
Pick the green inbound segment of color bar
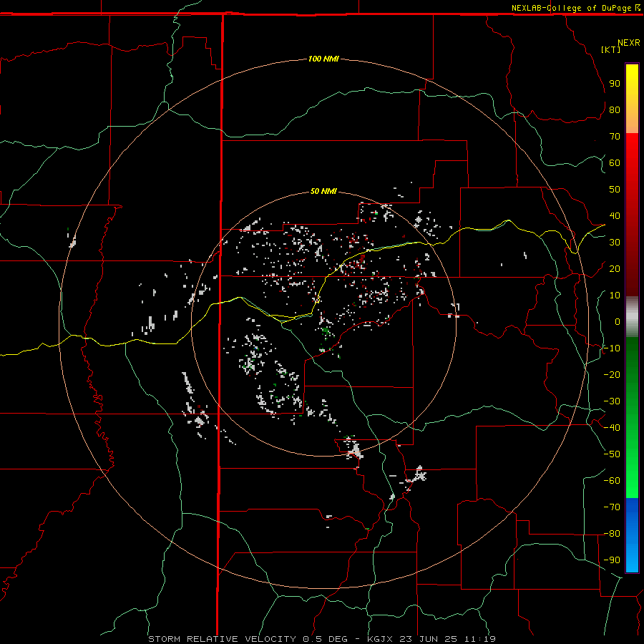coord(632,417)
